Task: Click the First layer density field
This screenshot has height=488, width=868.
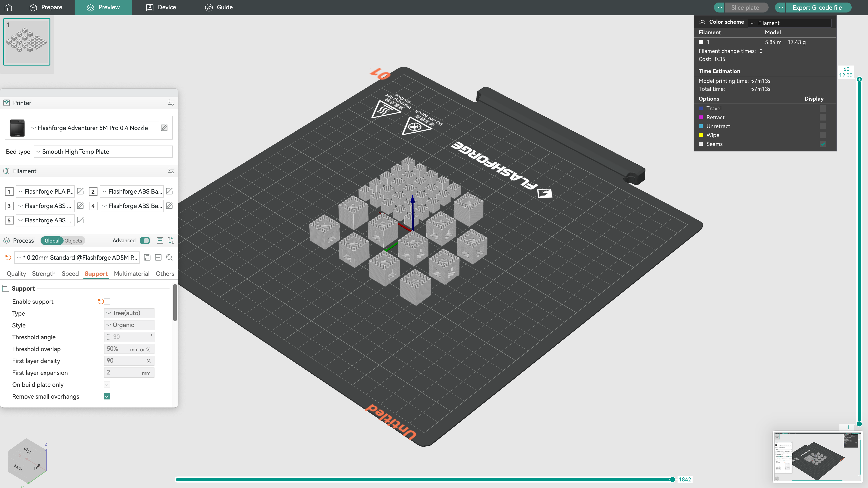Action: click(x=129, y=361)
